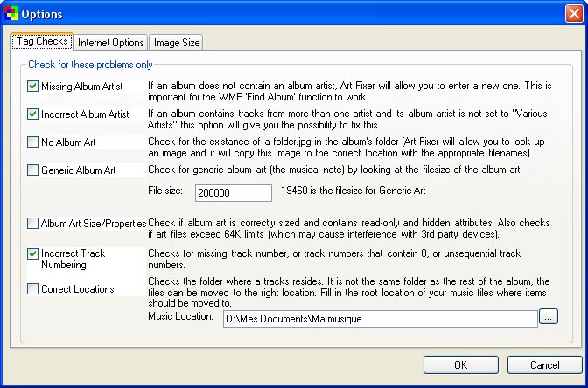
Task: Enable the Correct Locations checkbox
Action: click(33, 289)
